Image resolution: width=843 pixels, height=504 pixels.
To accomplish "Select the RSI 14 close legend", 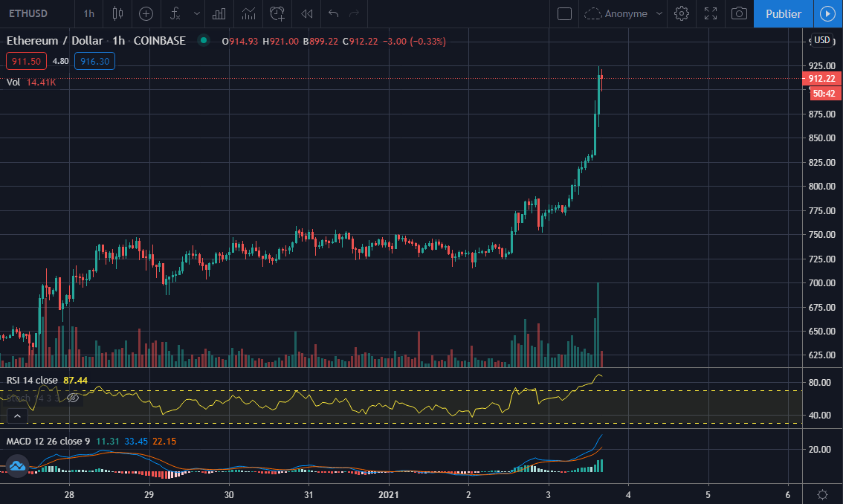I will click(32, 381).
